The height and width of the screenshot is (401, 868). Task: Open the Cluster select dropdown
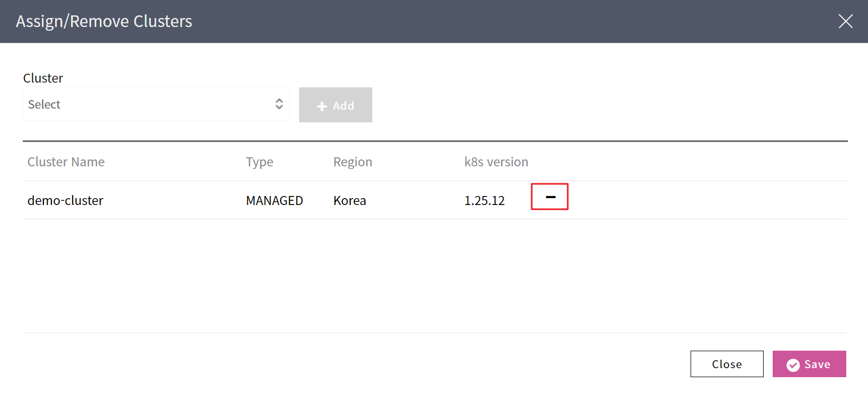tap(156, 104)
